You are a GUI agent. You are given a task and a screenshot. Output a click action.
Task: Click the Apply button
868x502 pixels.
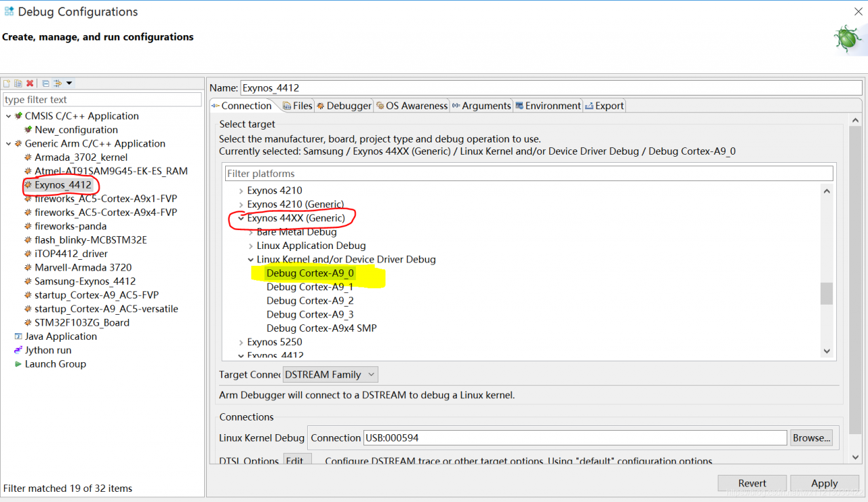[825, 484]
